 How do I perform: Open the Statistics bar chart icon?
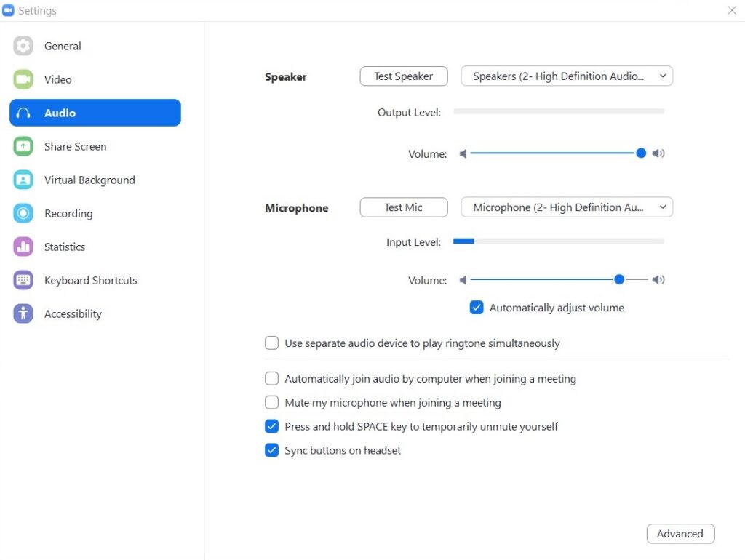click(23, 247)
